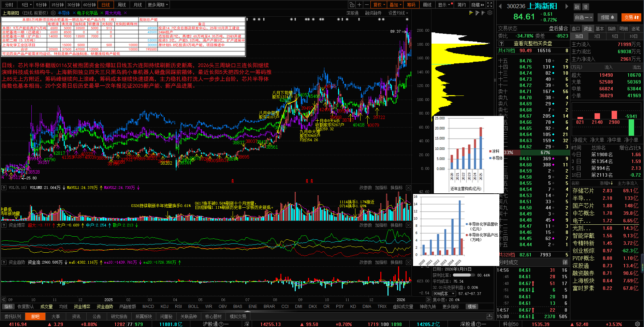The height and width of the screenshot is (327, 644).
Task: Open chart settings gear beside 上海新阳 title
Action: [x=53, y=13]
